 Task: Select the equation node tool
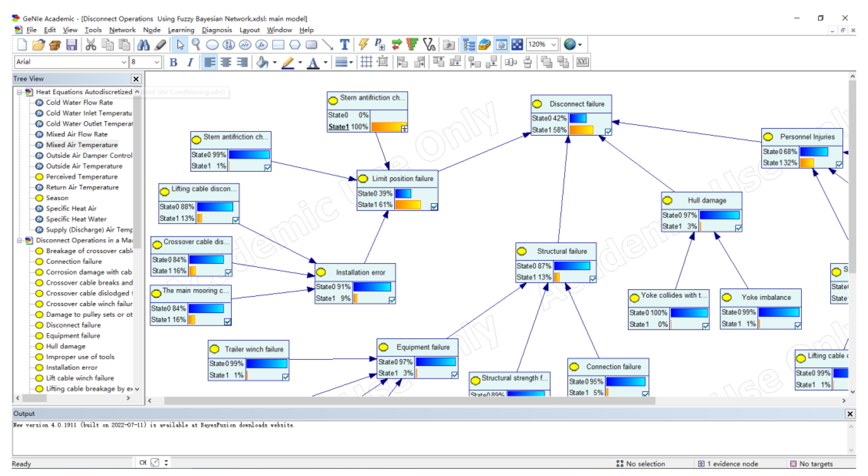tap(261, 44)
